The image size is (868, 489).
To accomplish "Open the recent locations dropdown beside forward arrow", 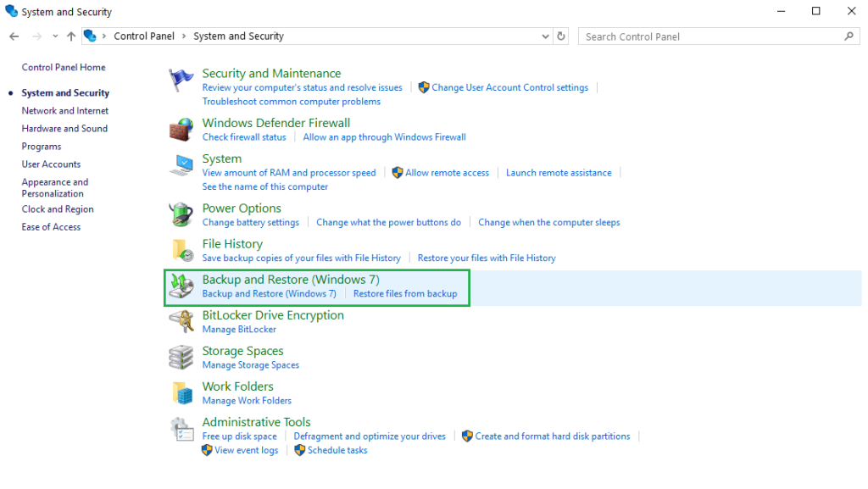I will point(55,36).
